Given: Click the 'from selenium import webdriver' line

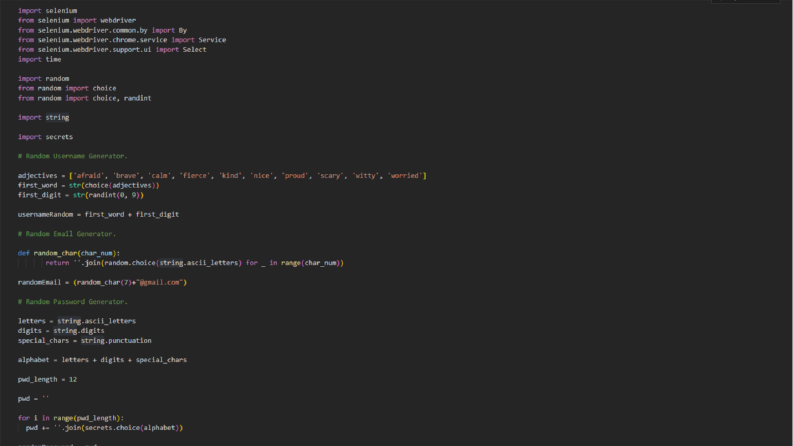Looking at the screenshot, I should (77, 20).
